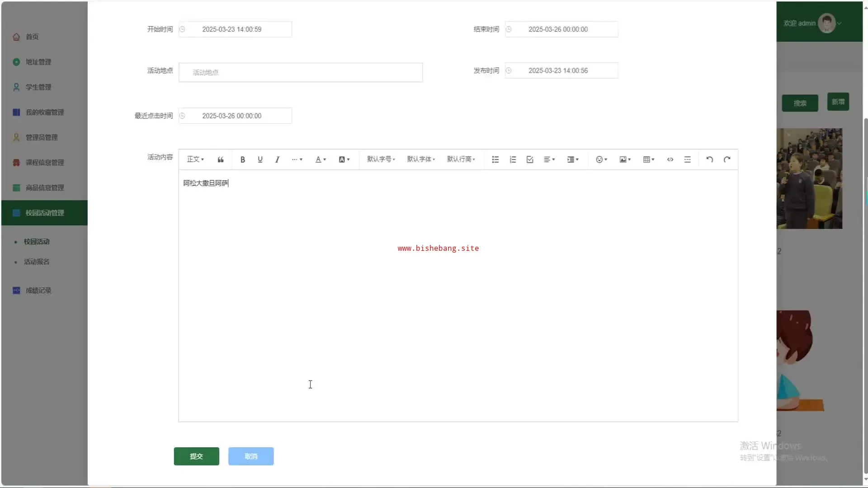868x488 pixels.
Task: Insert a blockquote
Action: pos(221,160)
